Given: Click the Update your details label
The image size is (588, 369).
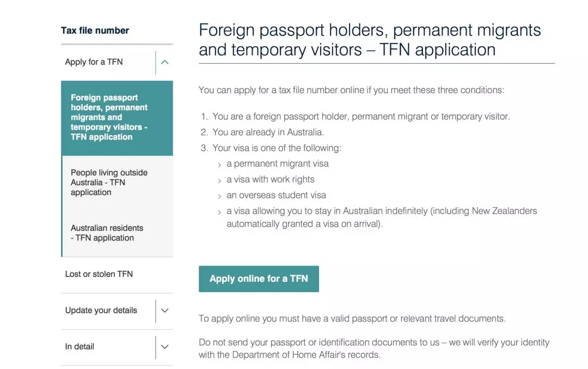Looking at the screenshot, I should point(101,311).
